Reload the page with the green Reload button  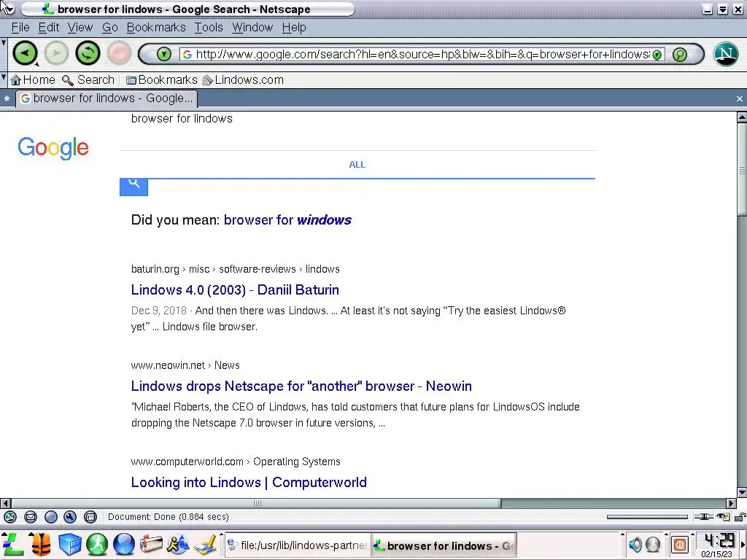88,52
